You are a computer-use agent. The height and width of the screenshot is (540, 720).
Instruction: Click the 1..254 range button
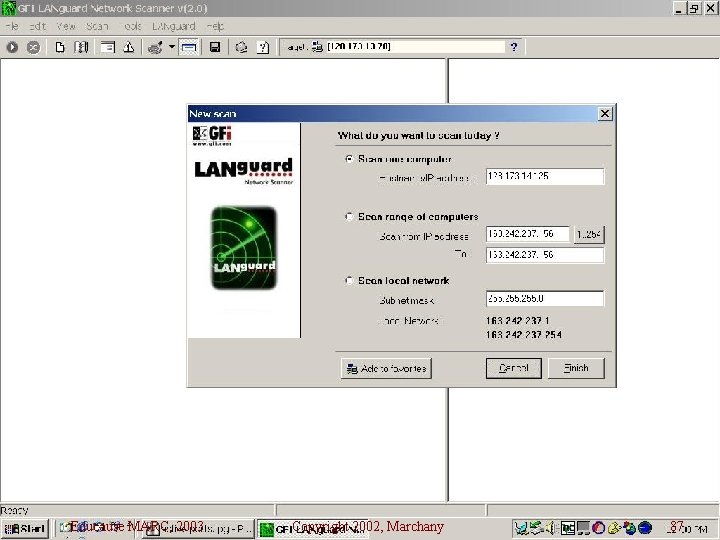[x=589, y=235]
